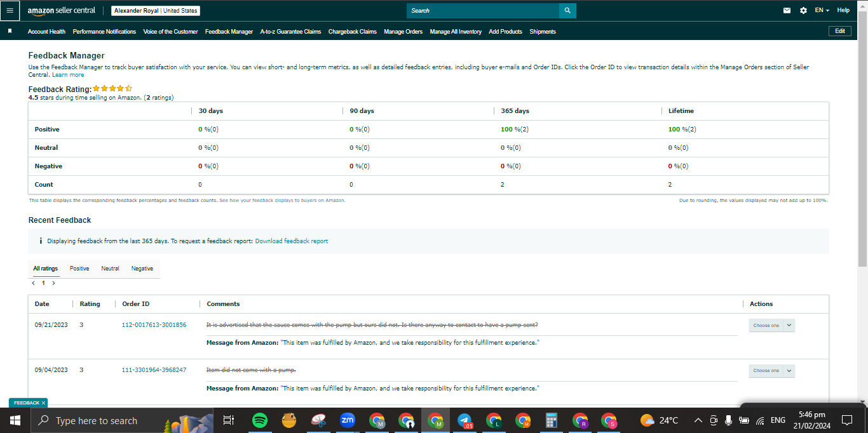This screenshot has width=868, height=433.
Task: Click the search magnifier button
Action: pos(567,10)
